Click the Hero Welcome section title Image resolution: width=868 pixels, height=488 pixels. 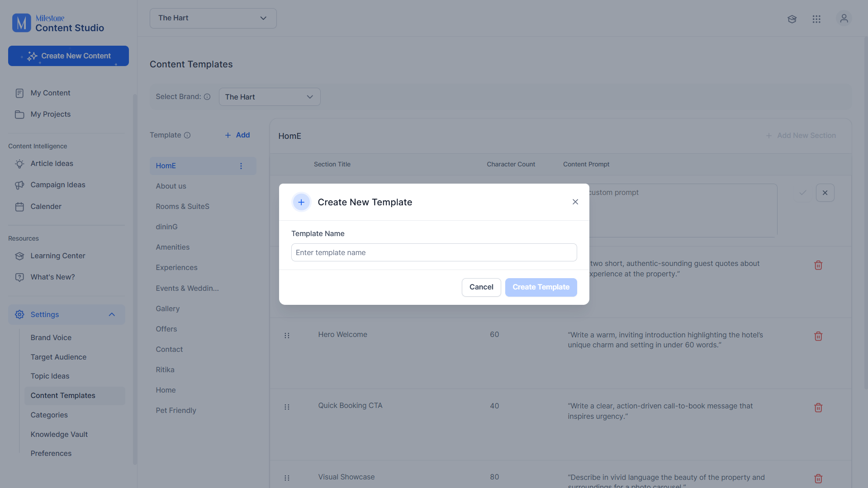pos(342,335)
